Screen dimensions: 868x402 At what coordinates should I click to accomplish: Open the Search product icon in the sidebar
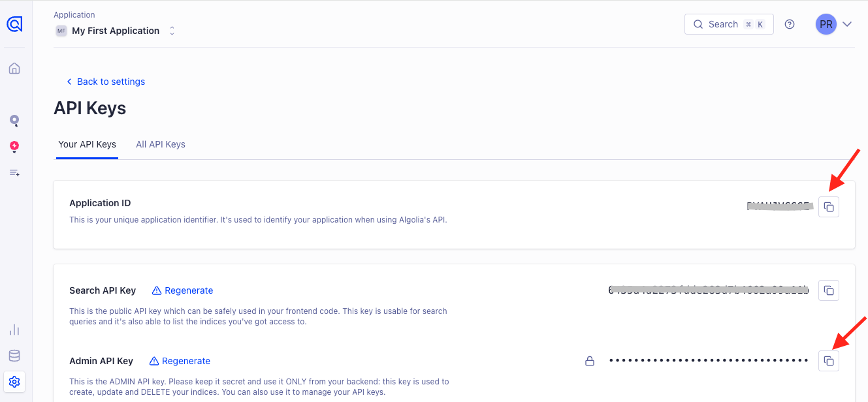pyautogui.click(x=14, y=121)
